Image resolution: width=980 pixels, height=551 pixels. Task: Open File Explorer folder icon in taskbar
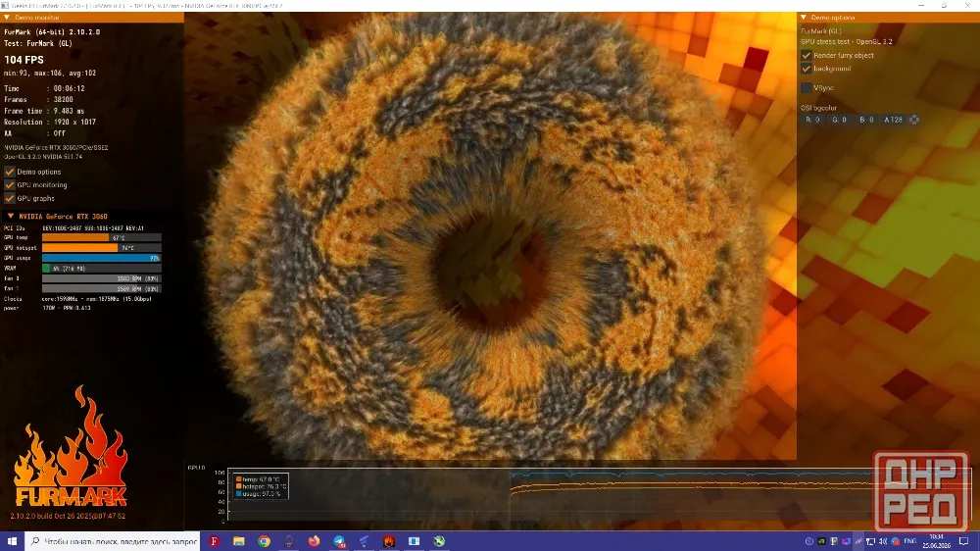pos(239,541)
